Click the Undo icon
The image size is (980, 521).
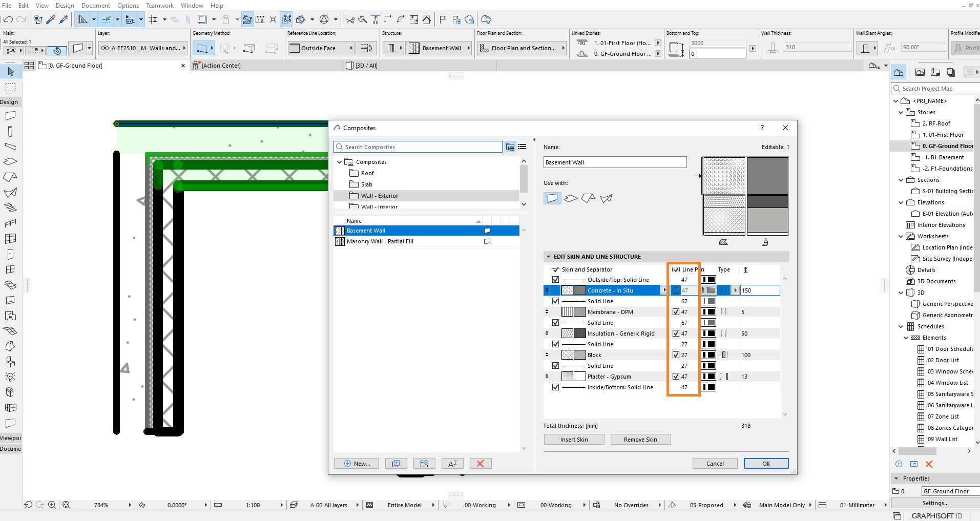tap(8, 19)
